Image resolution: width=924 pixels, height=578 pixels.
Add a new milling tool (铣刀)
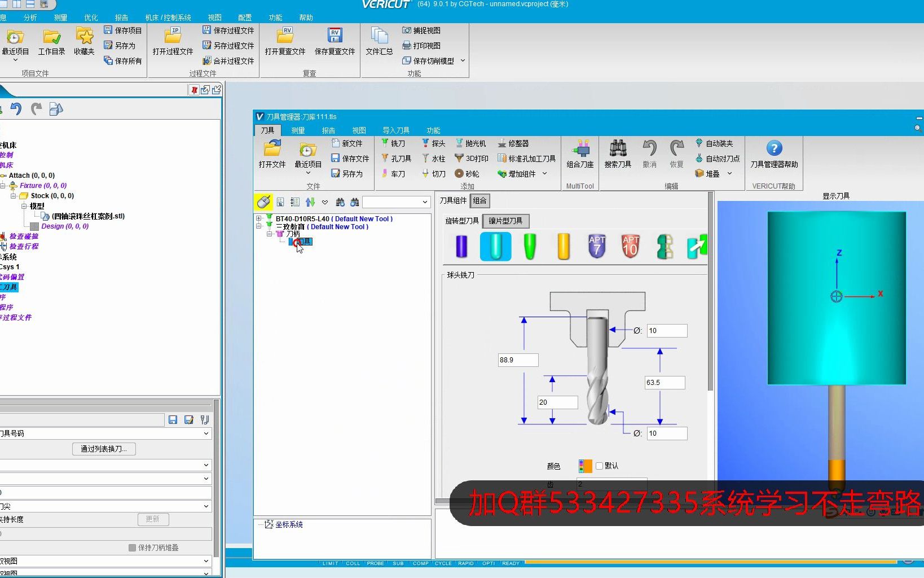393,143
